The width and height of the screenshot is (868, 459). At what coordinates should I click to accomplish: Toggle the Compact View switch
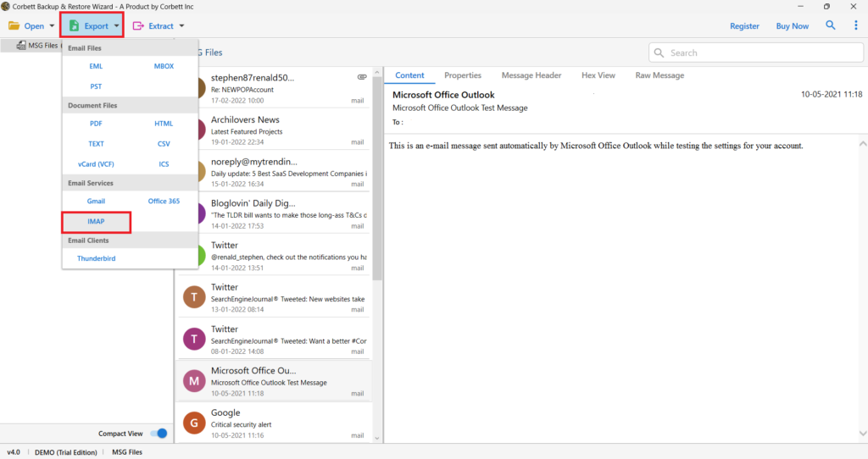coord(159,434)
